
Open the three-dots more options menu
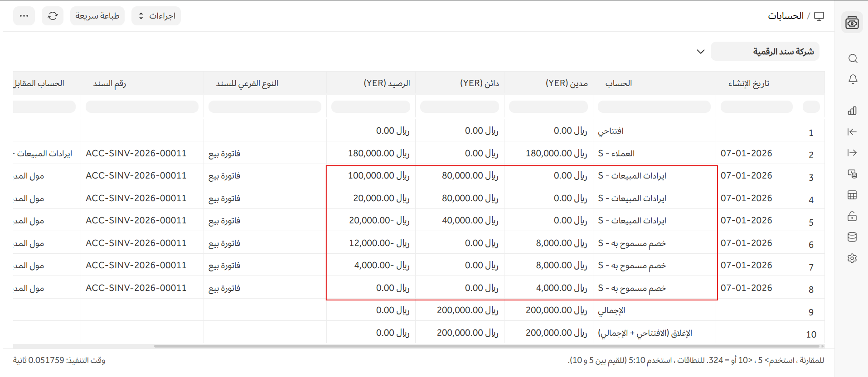point(24,16)
